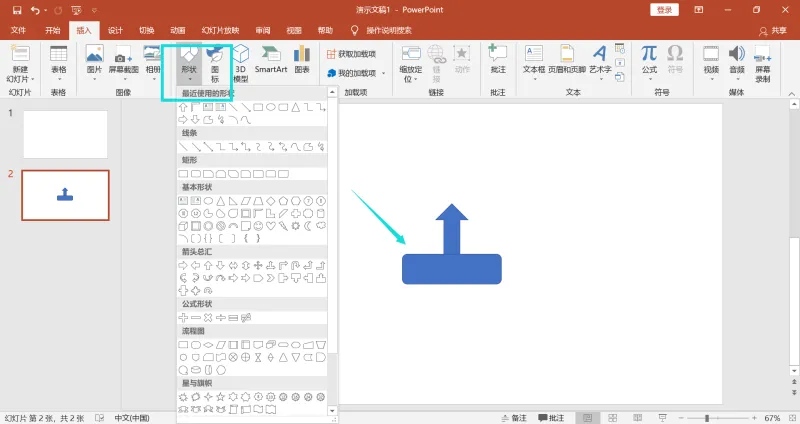The width and height of the screenshot is (800, 424).
Task: Insert a 图片 picture
Action: (x=94, y=60)
